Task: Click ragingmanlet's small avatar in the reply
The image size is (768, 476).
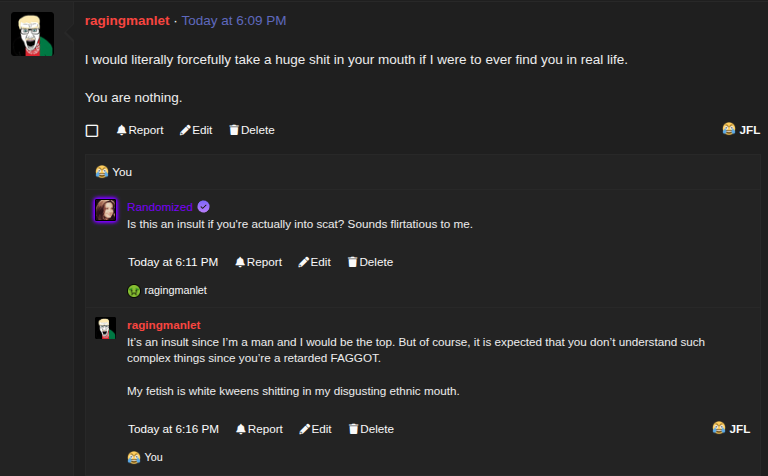Action: tap(105, 328)
